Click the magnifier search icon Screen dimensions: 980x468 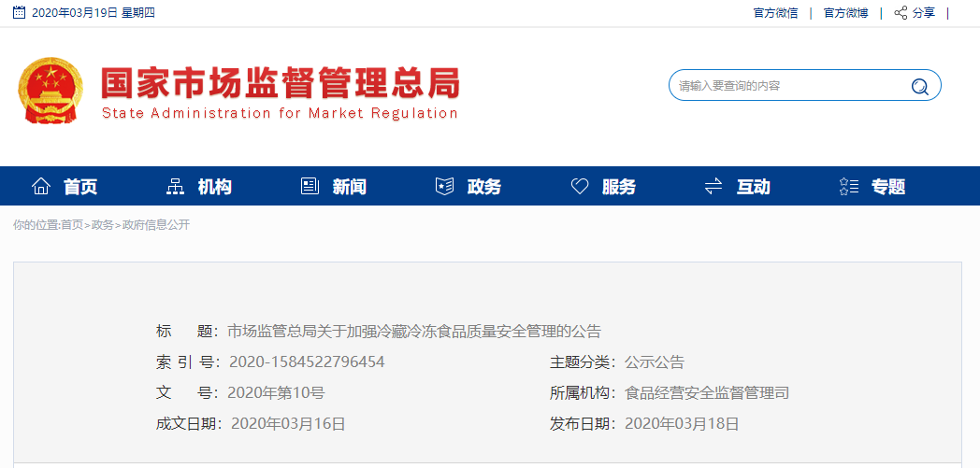(x=919, y=86)
